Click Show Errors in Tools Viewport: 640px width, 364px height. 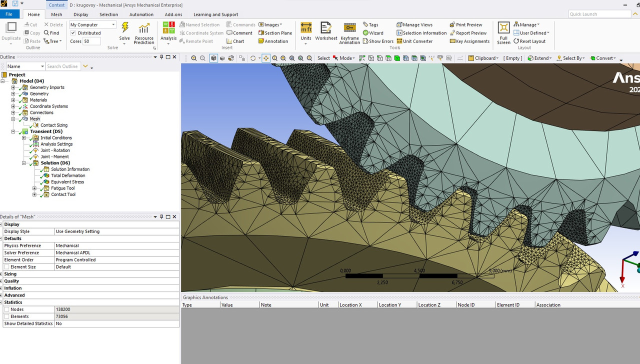pyautogui.click(x=378, y=41)
